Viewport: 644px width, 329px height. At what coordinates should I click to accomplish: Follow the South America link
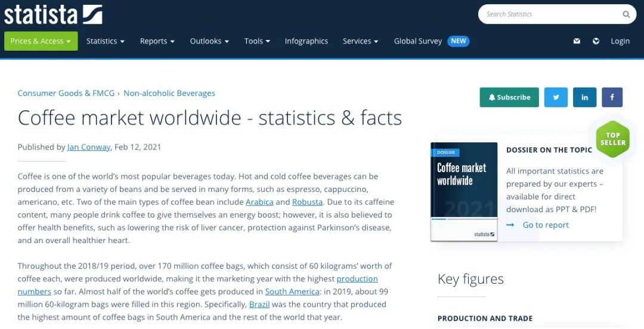[x=292, y=291]
